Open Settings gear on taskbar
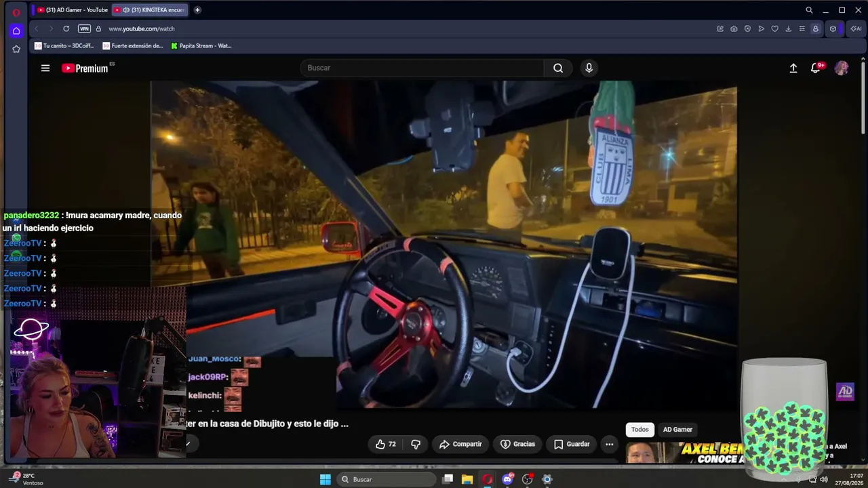Viewport: 868px width, 488px height. pos(547,479)
